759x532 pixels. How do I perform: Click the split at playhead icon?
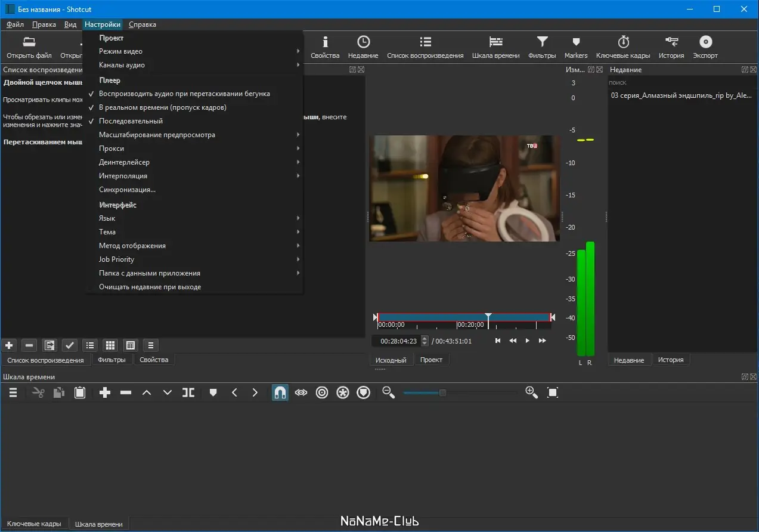pos(188,392)
